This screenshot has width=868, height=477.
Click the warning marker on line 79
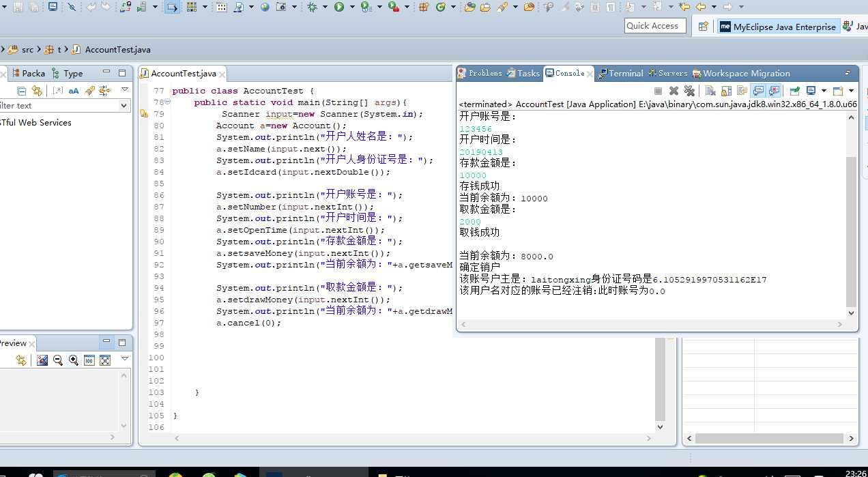pos(143,114)
